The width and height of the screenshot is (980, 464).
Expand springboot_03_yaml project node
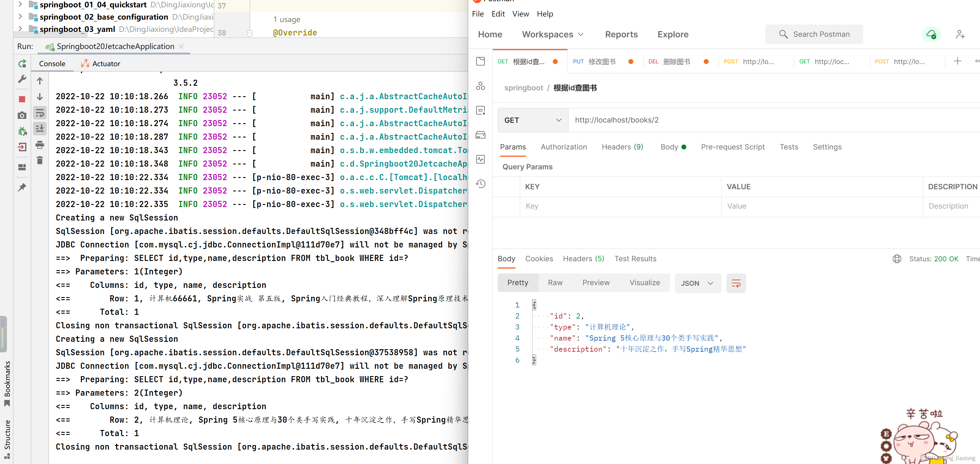pyautogui.click(x=20, y=29)
